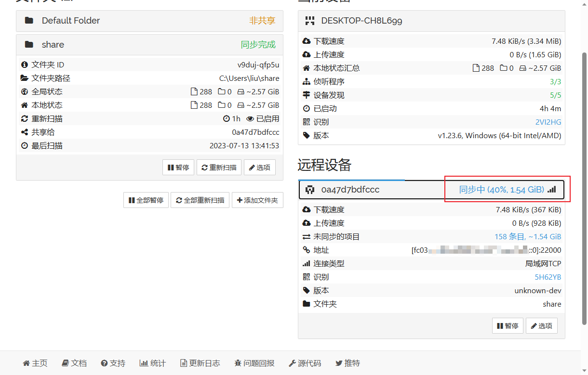The width and height of the screenshot is (588, 375).
Task: Open 文档 link in footer
Action: pyautogui.click(x=74, y=363)
